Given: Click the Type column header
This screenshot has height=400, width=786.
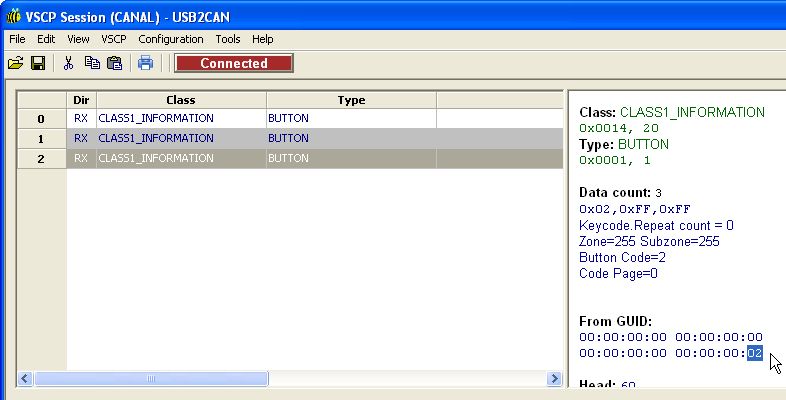Looking at the screenshot, I should (351, 100).
